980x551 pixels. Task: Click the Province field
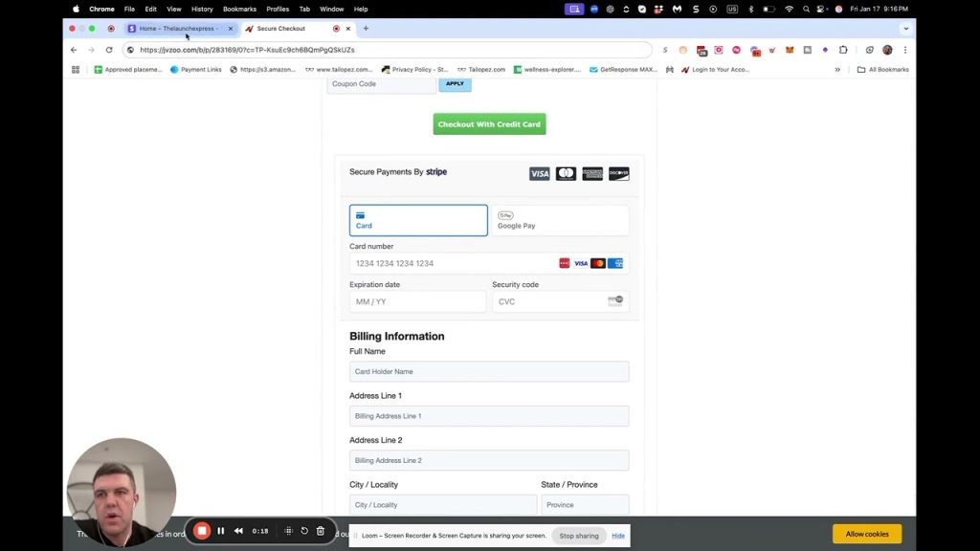click(585, 505)
